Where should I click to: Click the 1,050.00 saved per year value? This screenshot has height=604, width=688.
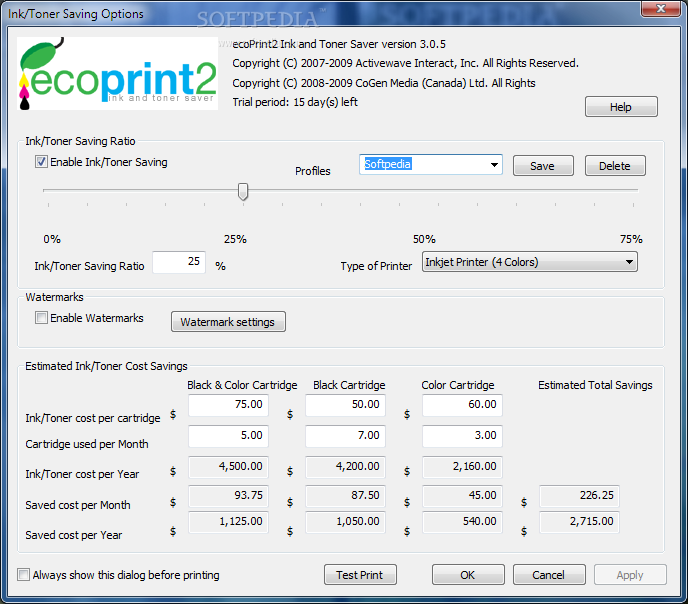click(x=345, y=522)
